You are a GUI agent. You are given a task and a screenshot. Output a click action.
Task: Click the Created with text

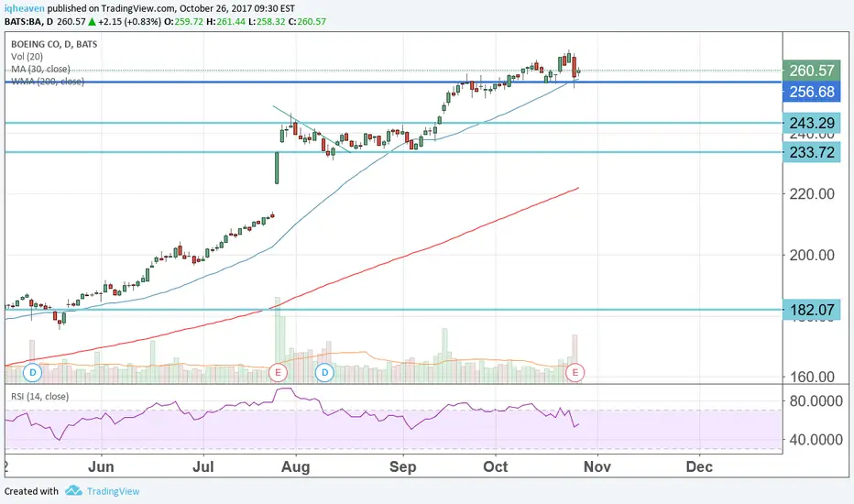pyautogui.click(x=31, y=491)
